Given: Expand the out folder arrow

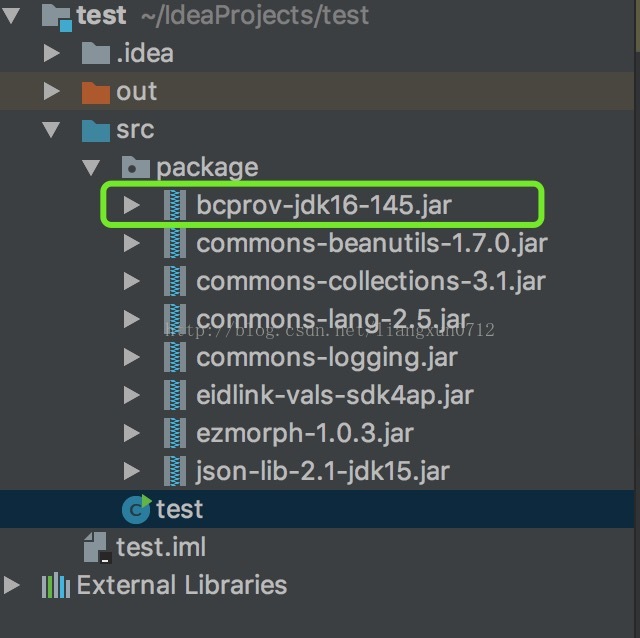Looking at the screenshot, I should (x=52, y=91).
